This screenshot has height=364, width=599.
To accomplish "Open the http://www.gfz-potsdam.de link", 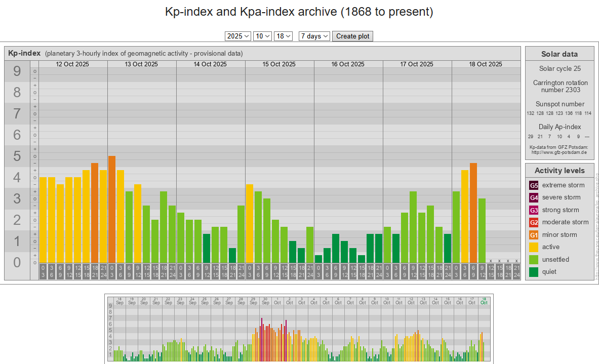I will [x=559, y=152].
